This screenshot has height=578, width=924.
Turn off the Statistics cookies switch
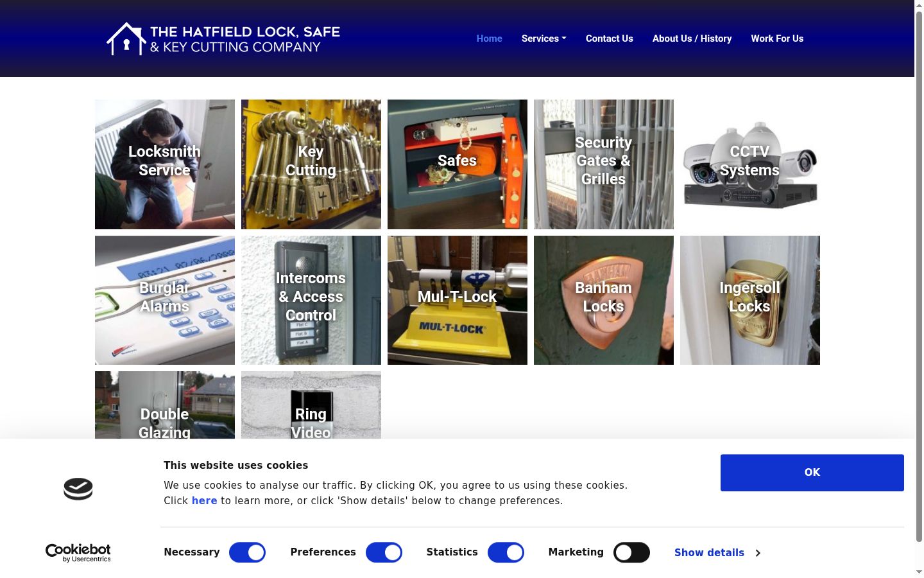[x=506, y=552]
